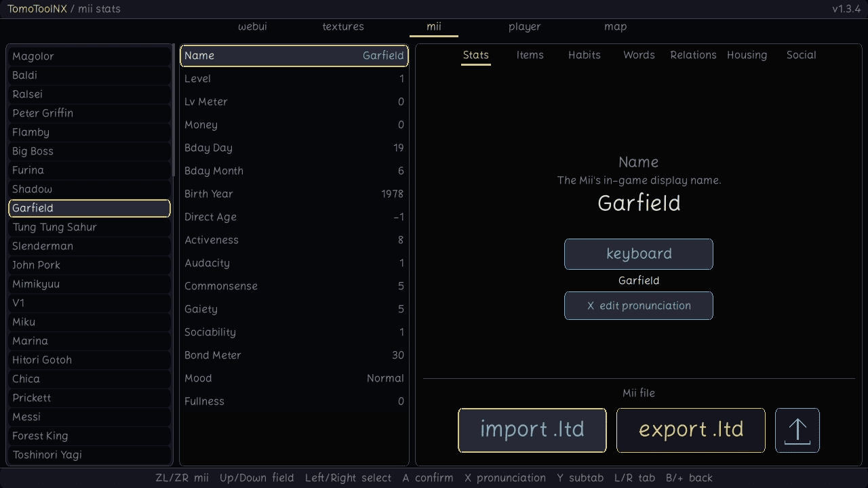
Task: Select Peter Griffin in the Mii list
Action: (90, 113)
